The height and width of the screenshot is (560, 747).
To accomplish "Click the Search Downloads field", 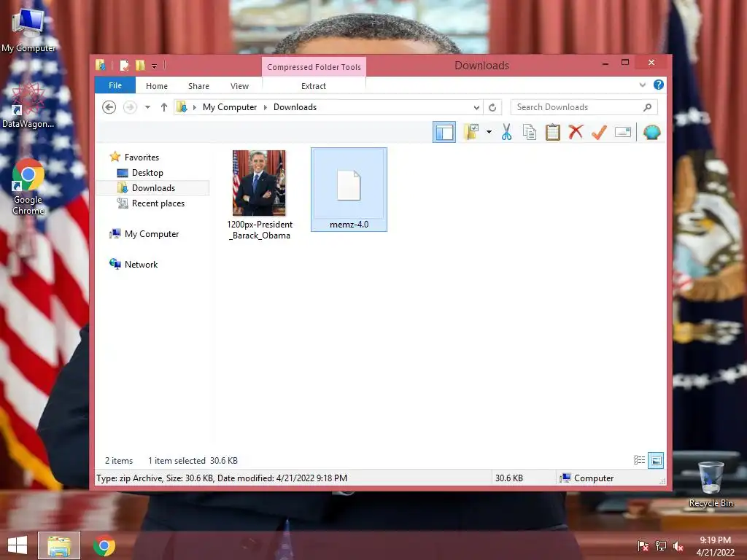I will click(x=584, y=107).
